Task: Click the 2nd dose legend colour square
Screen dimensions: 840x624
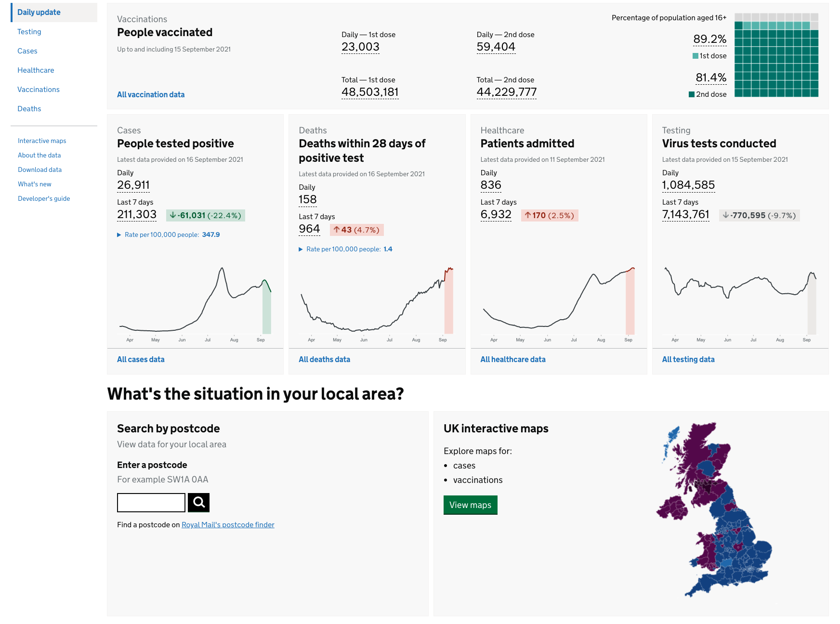Action: pyautogui.click(x=692, y=94)
